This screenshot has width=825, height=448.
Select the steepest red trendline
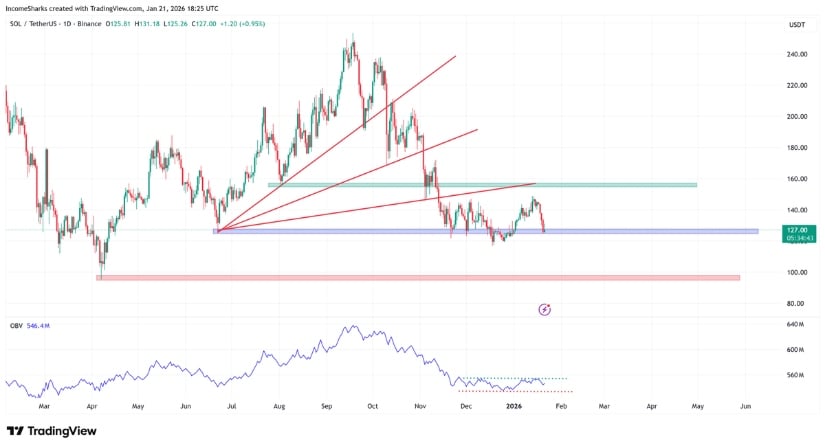(x=340, y=142)
